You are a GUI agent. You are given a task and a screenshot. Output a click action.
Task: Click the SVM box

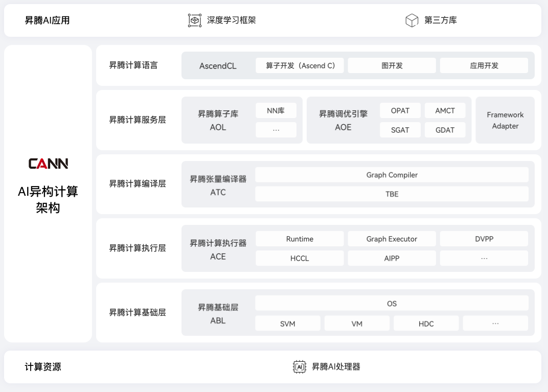tap(288, 324)
